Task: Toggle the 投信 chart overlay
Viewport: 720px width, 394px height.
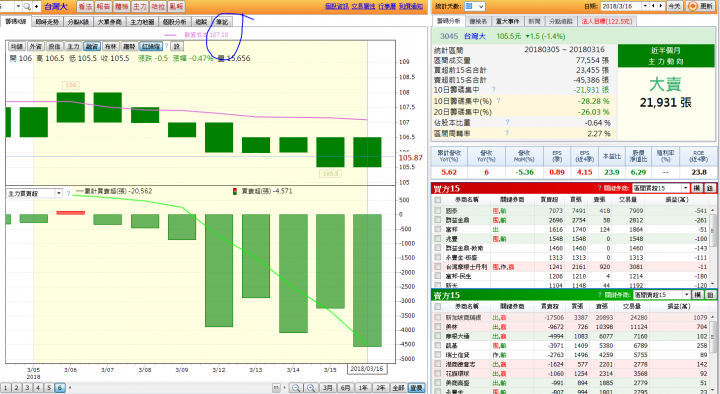Action: click(55, 46)
